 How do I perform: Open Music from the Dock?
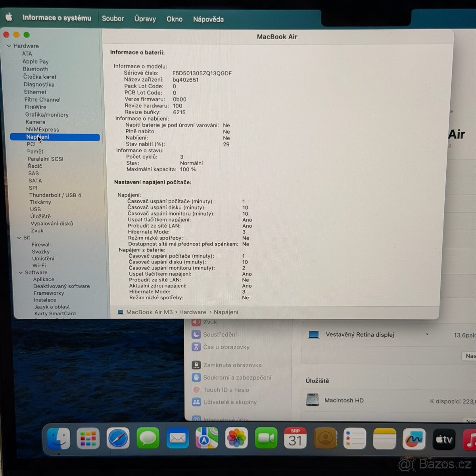(469, 439)
